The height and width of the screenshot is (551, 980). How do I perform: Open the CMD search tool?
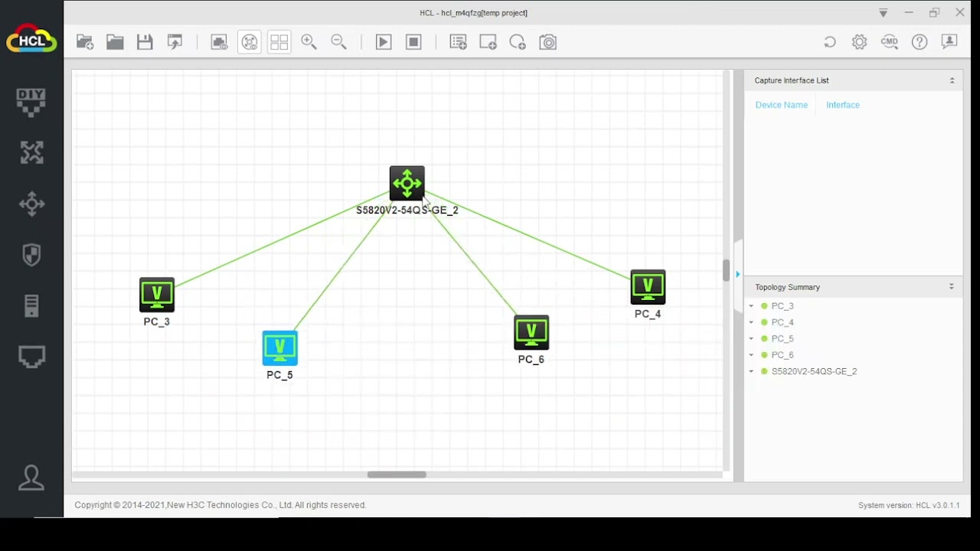[x=890, y=42]
